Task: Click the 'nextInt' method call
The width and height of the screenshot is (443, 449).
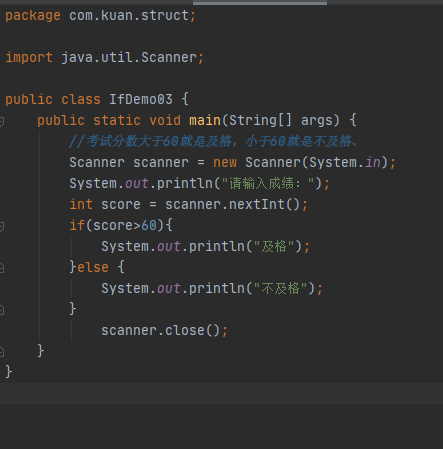Action: 257,204
